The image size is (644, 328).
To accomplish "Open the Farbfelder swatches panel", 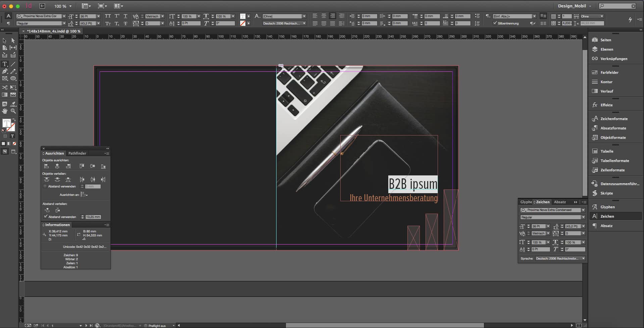I will 609,72.
